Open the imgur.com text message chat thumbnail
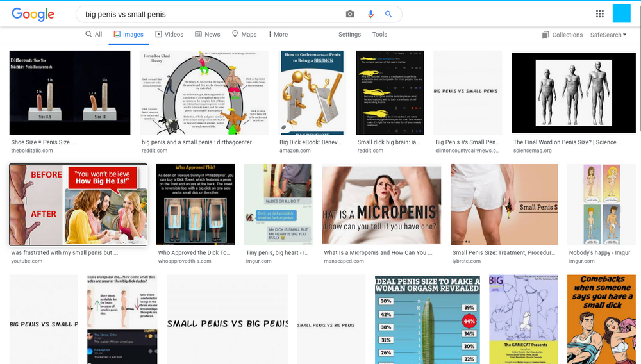The image size is (641, 364). tap(278, 204)
